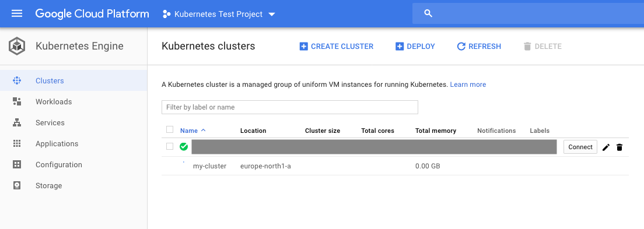Viewport: 644px width, 229px height.
Task: Click the black trash delete cluster icon
Action: coord(619,147)
